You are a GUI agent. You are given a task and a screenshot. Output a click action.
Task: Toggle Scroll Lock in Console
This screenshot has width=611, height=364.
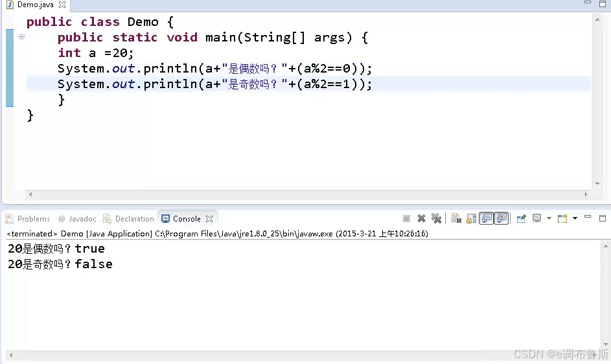pyautogui.click(x=471, y=219)
